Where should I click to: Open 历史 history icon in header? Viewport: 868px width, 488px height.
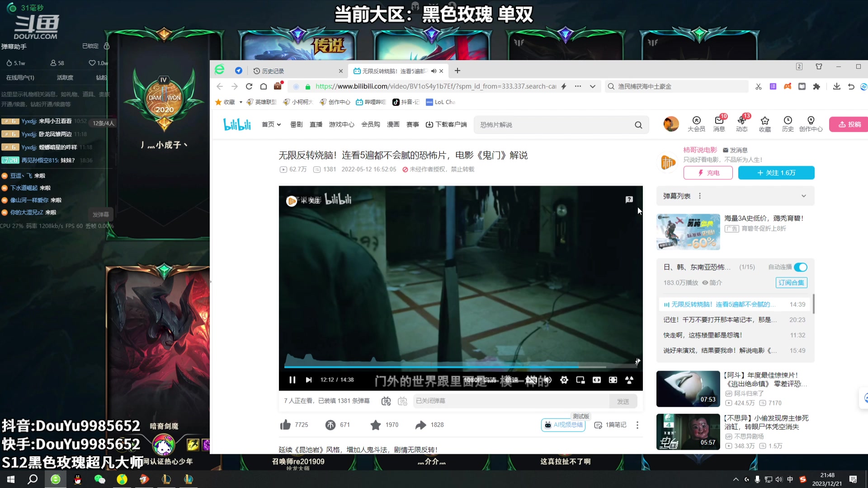788,123
